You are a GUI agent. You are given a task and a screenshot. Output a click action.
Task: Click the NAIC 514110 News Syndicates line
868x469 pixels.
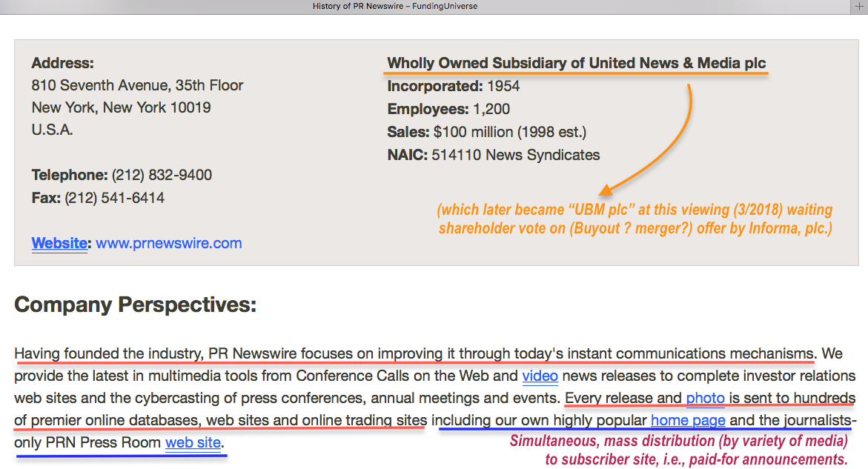click(x=493, y=155)
